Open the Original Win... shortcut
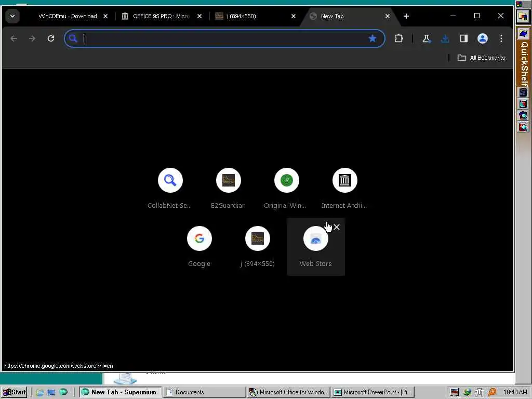The height and width of the screenshot is (399, 532). [286, 188]
